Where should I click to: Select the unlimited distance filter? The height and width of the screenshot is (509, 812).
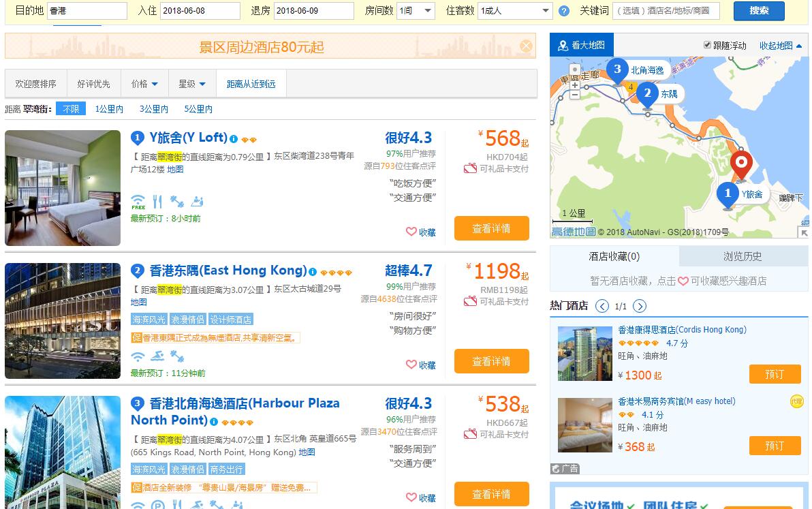71,109
